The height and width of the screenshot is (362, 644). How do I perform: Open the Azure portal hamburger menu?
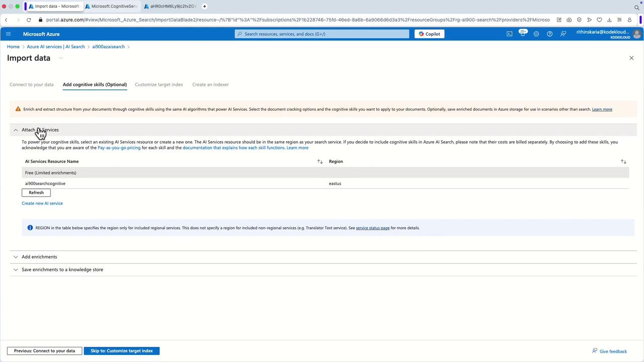pos(8,34)
